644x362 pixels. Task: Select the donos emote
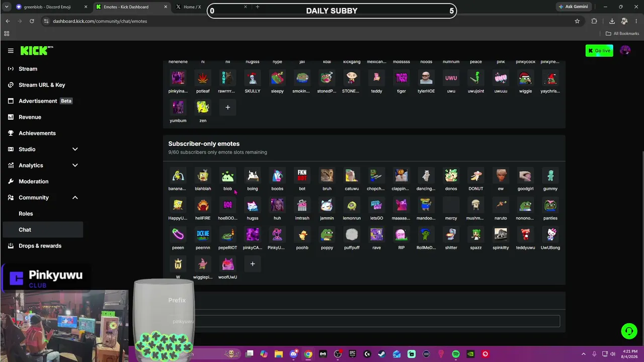[451, 175]
